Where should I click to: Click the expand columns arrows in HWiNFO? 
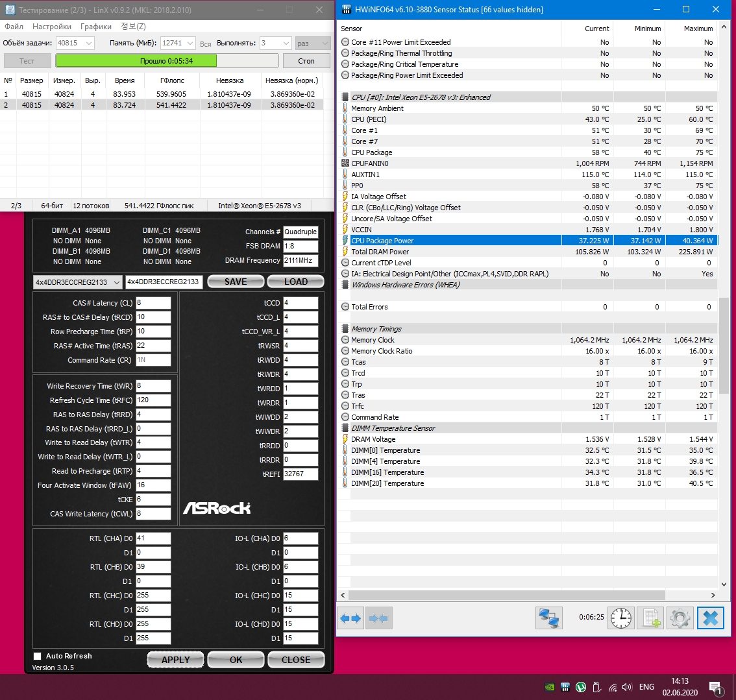[x=350, y=618]
